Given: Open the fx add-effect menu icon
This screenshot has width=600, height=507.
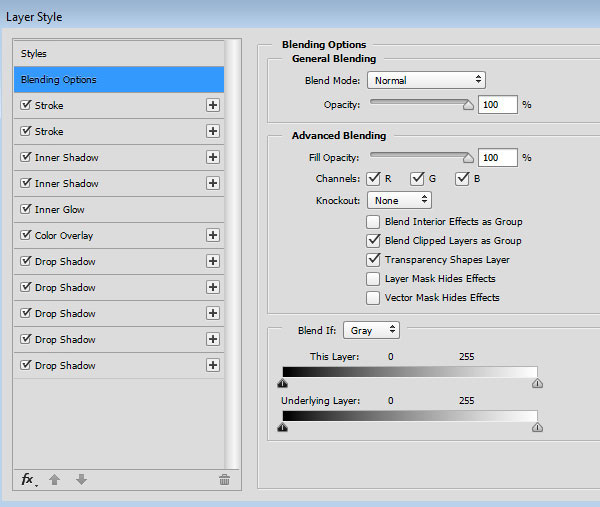Looking at the screenshot, I should tap(29, 479).
